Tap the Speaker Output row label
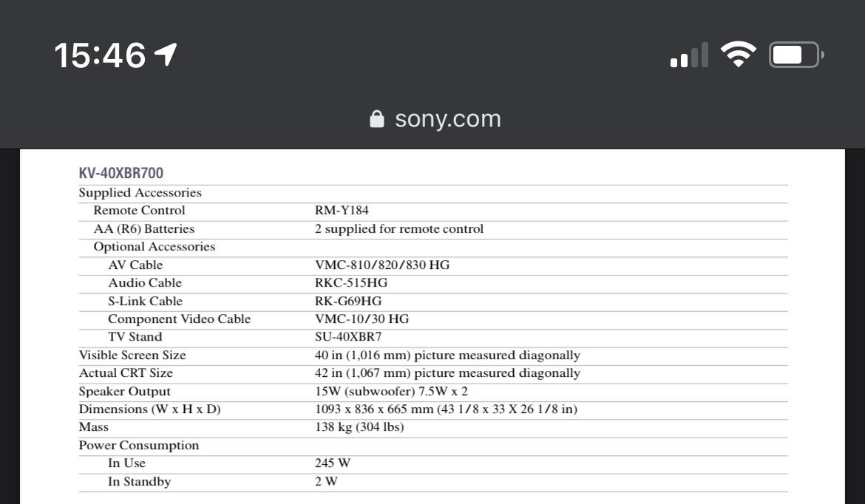The image size is (865, 504). point(125,392)
